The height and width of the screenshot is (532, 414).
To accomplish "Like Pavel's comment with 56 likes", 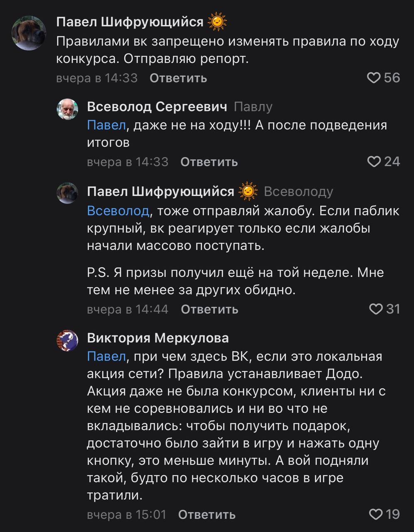I will [375, 78].
